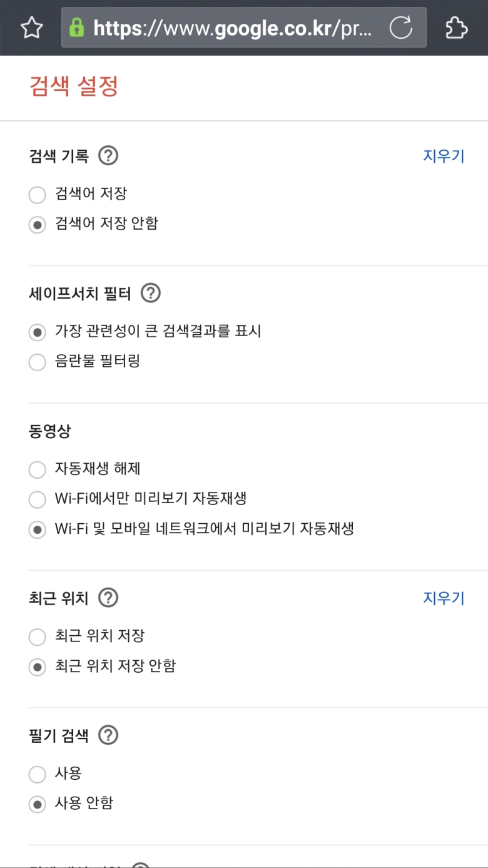Image resolution: width=488 pixels, height=868 pixels.
Task: Open help icon next to 검색 기록
Action: click(x=108, y=155)
